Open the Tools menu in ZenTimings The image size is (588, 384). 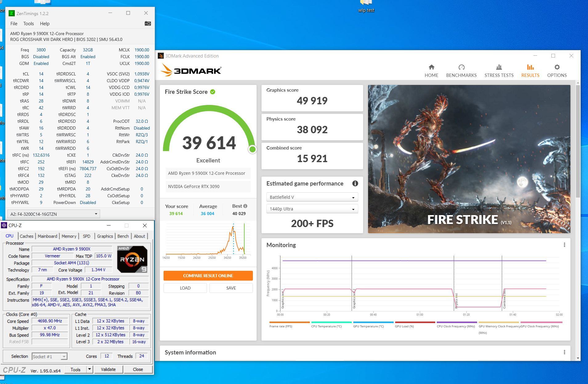[x=28, y=24]
